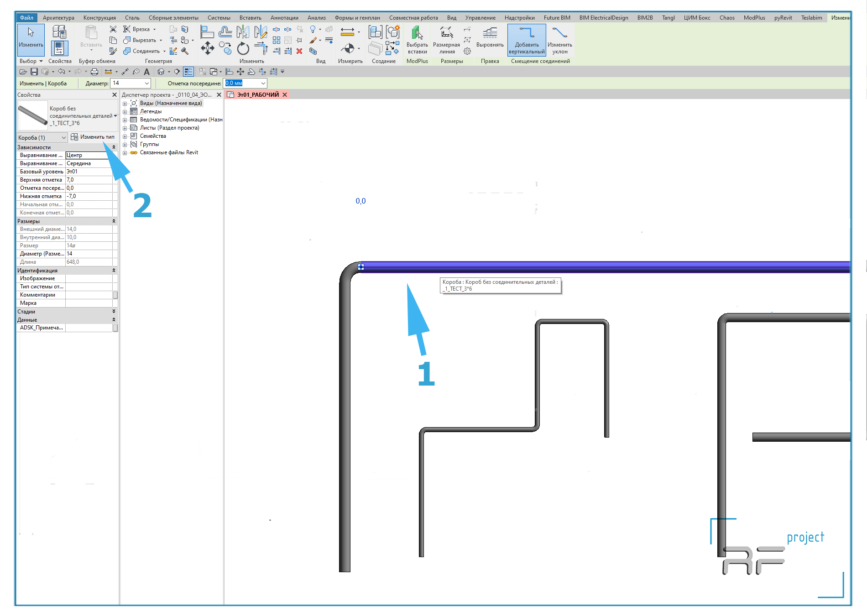Select the Offset tool

click(225, 31)
